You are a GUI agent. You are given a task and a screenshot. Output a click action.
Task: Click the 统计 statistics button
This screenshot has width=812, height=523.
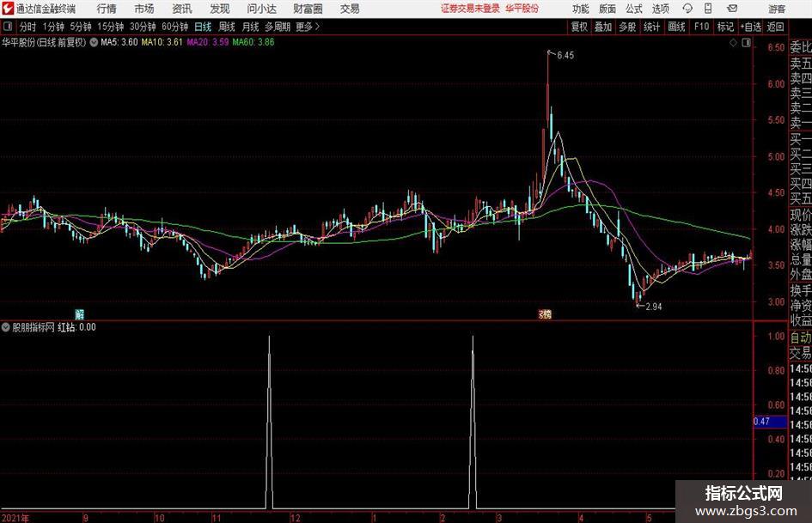651,27
